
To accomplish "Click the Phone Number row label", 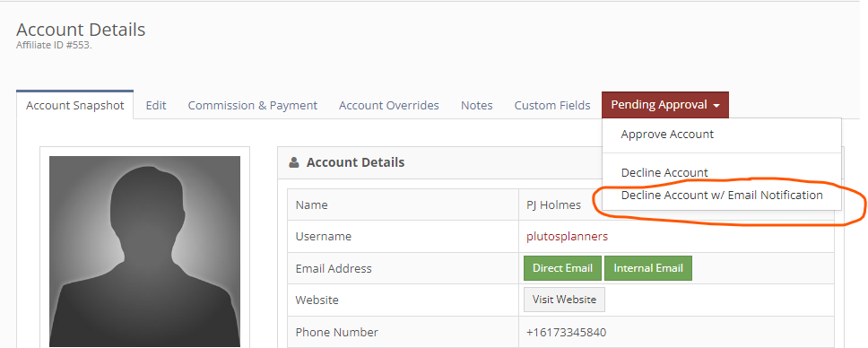I will pos(336,333).
